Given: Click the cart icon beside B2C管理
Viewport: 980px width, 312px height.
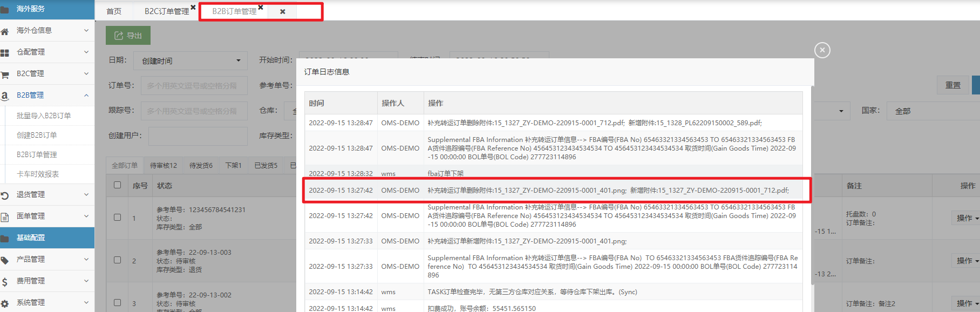Looking at the screenshot, I should tap(5, 74).
